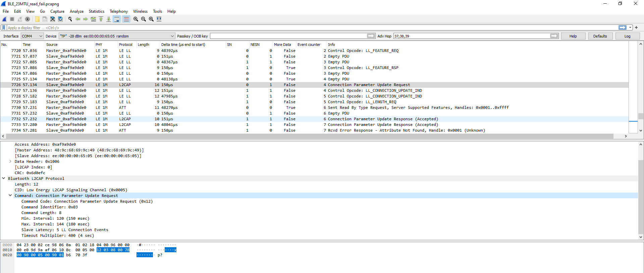Go back in packet history
Viewport: 644px width, 273px height.
click(78, 19)
